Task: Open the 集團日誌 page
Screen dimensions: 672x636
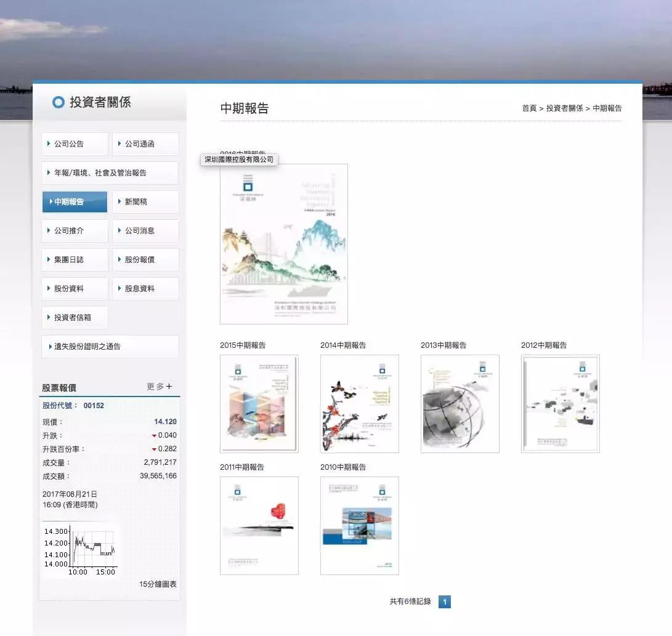Action: 74,260
